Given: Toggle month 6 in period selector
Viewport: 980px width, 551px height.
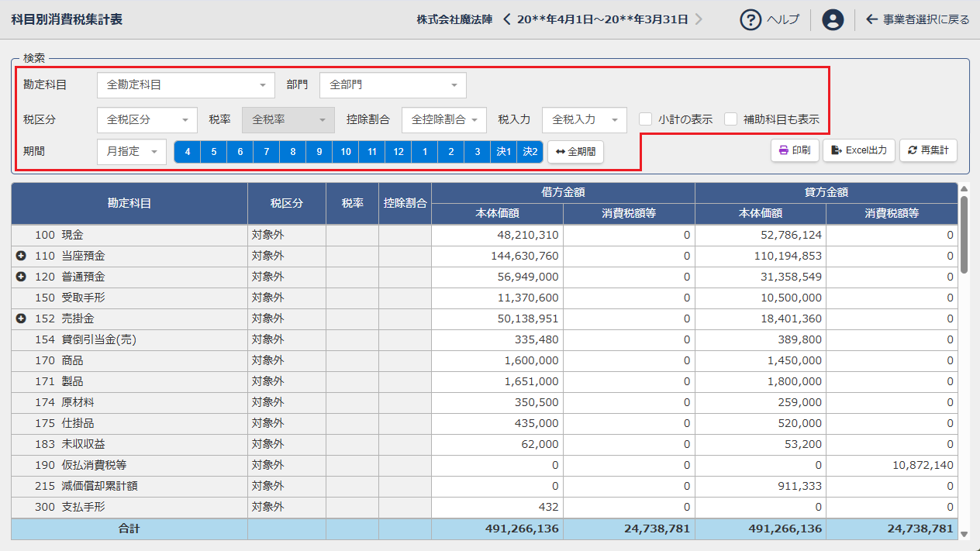Looking at the screenshot, I should point(240,152).
